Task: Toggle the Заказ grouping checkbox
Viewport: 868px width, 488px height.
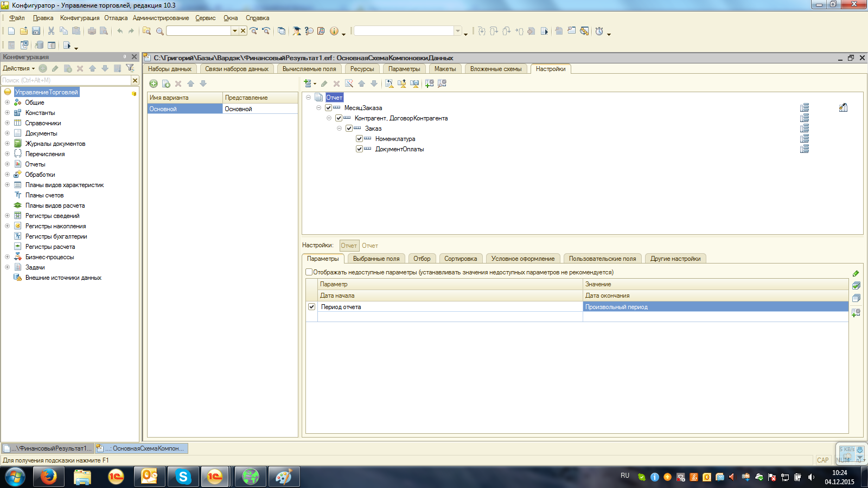Action: 349,129
